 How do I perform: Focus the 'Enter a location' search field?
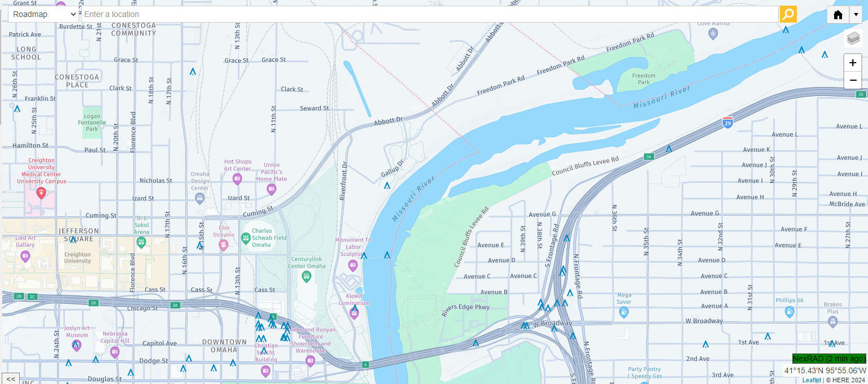coord(430,14)
